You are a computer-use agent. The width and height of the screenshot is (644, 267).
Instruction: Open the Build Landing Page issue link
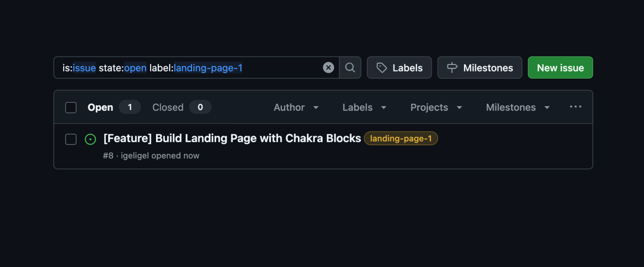pyautogui.click(x=232, y=138)
